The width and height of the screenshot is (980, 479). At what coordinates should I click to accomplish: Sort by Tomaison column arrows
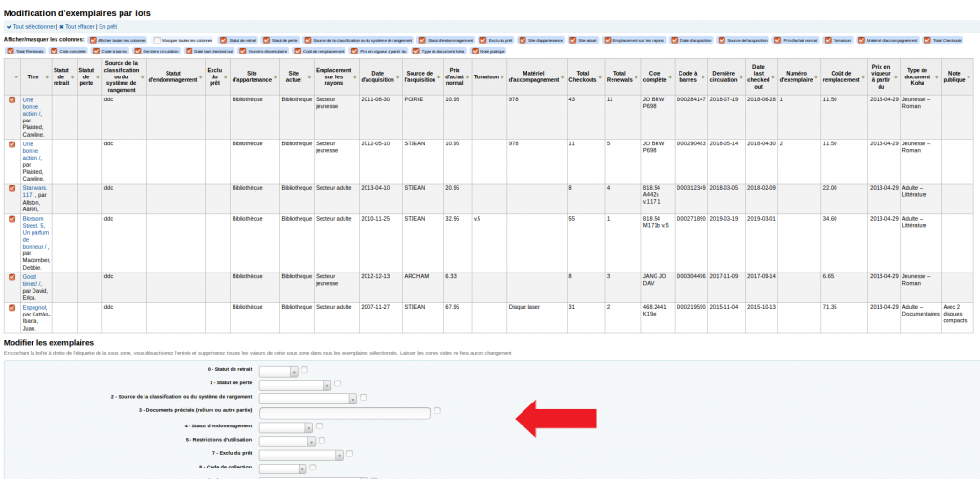(502, 76)
